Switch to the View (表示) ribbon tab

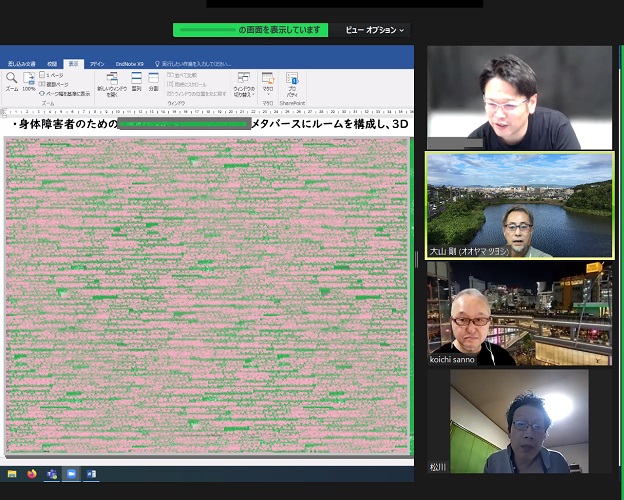click(74, 63)
